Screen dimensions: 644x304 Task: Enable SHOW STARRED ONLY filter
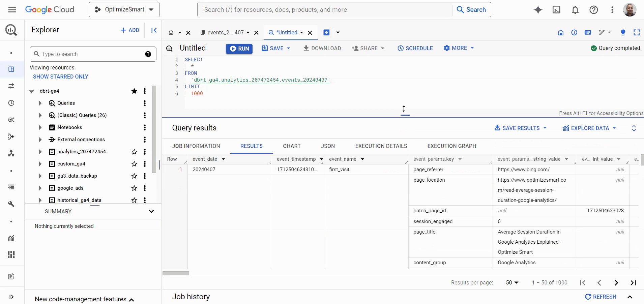61,77
